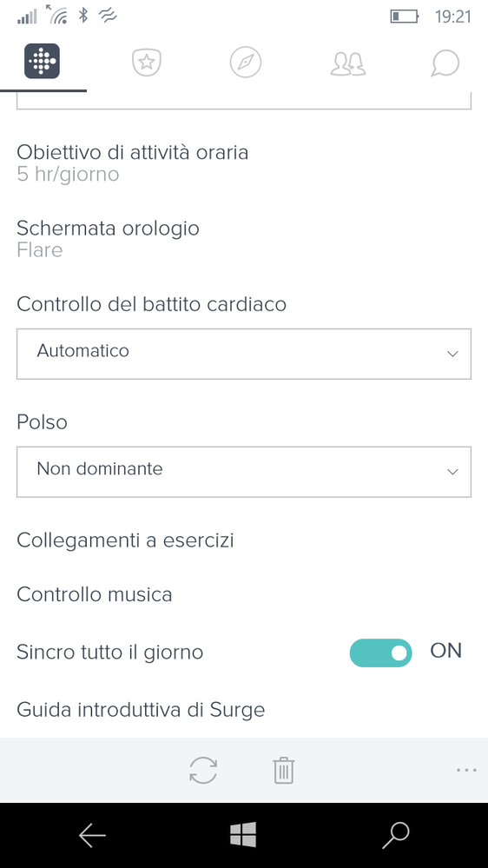Open Obiettivo di attività oraria setting

[132, 162]
